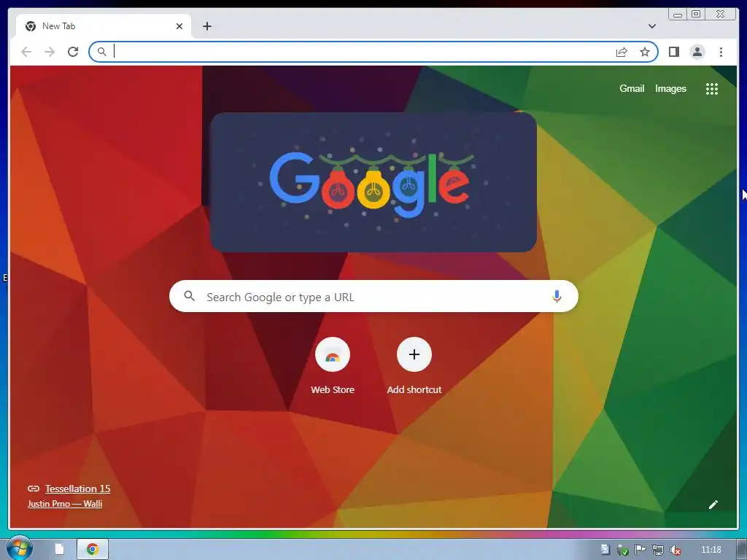
Task: Open the Web Store shortcut
Action: 333,366
